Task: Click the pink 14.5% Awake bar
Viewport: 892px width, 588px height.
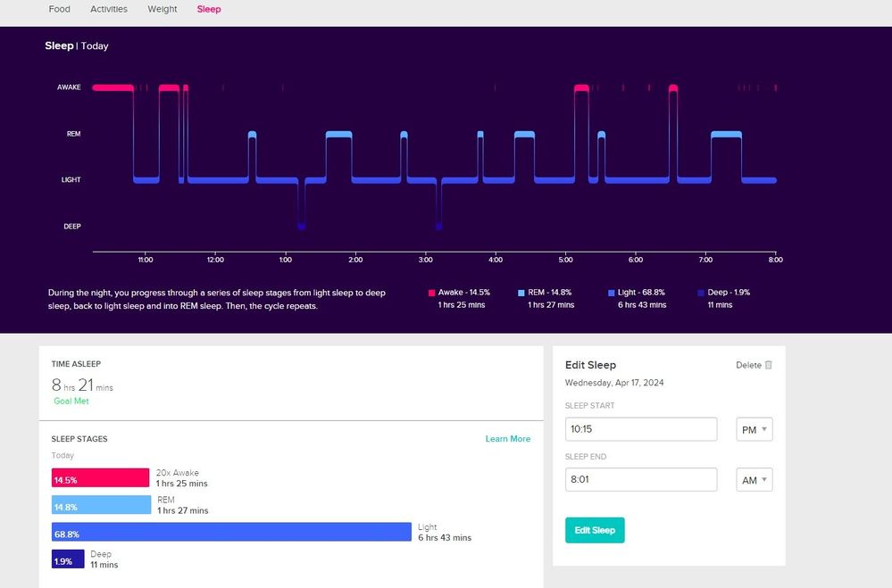Action: click(100, 479)
